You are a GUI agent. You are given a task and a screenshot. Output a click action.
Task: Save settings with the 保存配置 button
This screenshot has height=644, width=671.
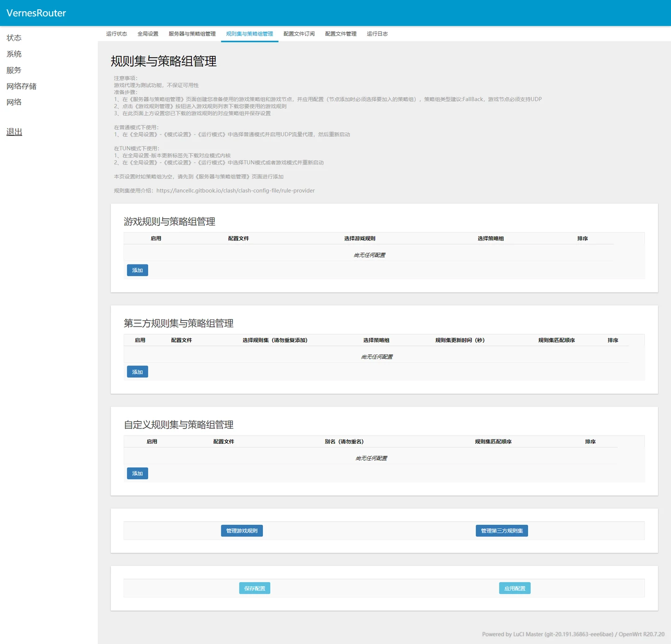(x=255, y=589)
